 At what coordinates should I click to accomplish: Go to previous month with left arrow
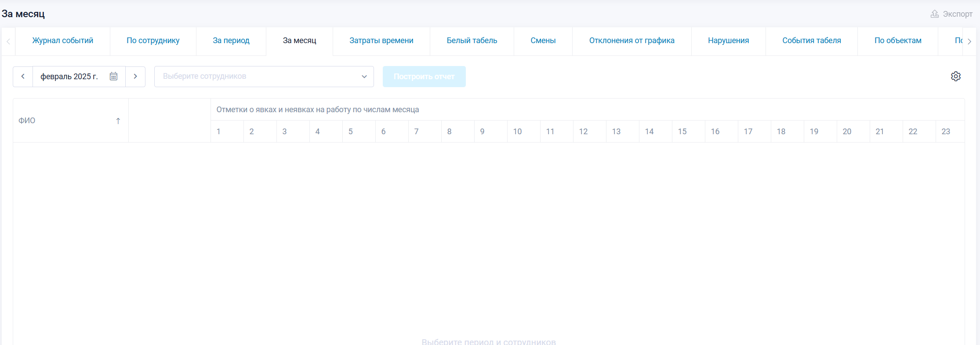click(x=23, y=77)
